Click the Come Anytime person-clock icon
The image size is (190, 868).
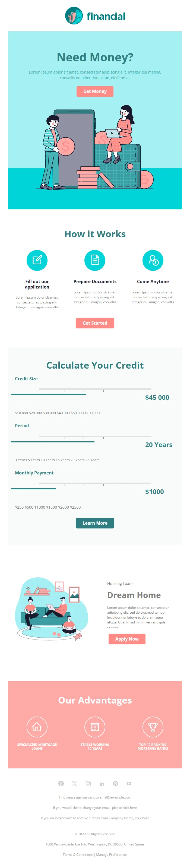pyautogui.click(x=153, y=260)
